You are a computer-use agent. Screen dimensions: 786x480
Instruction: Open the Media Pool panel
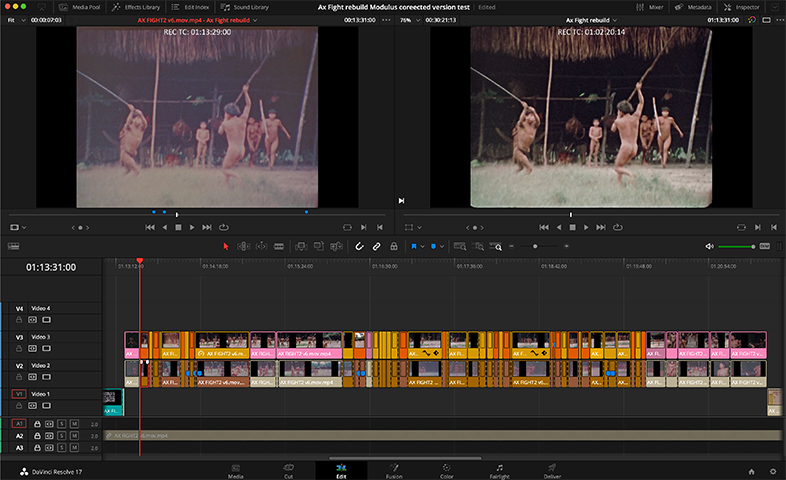point(80,7)
